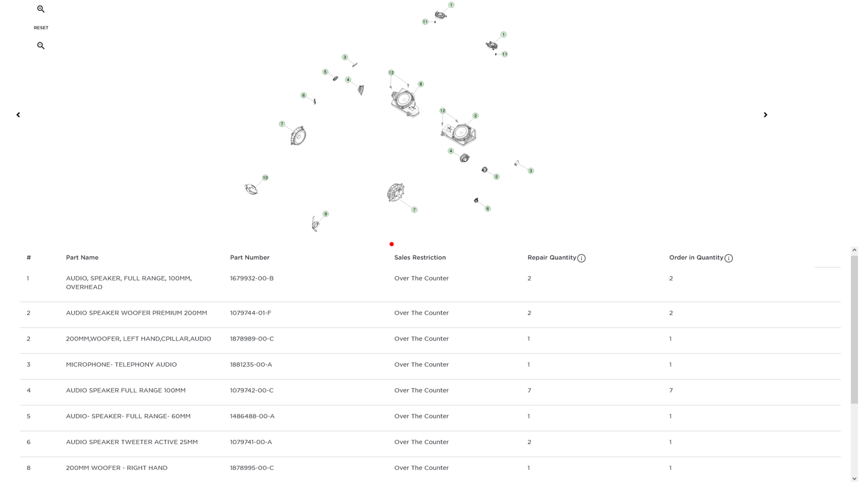
Task: Click the Sales Restriction column header
Action: [420, 257]
